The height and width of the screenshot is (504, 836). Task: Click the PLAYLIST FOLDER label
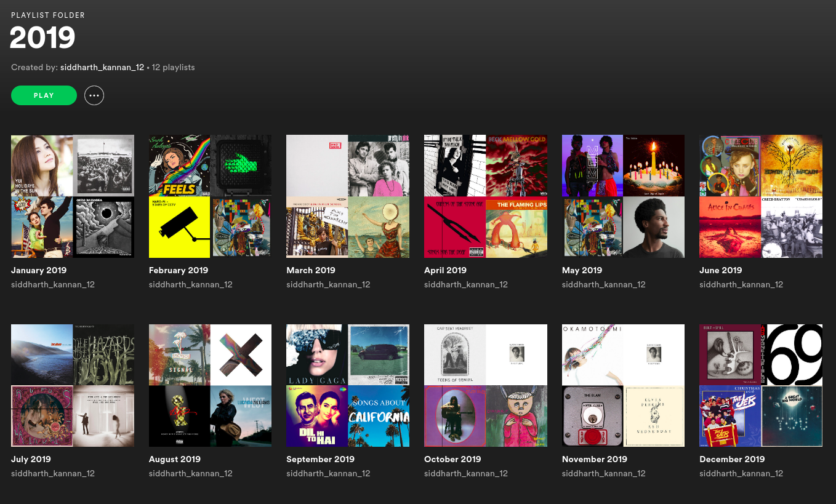(48, 15)
